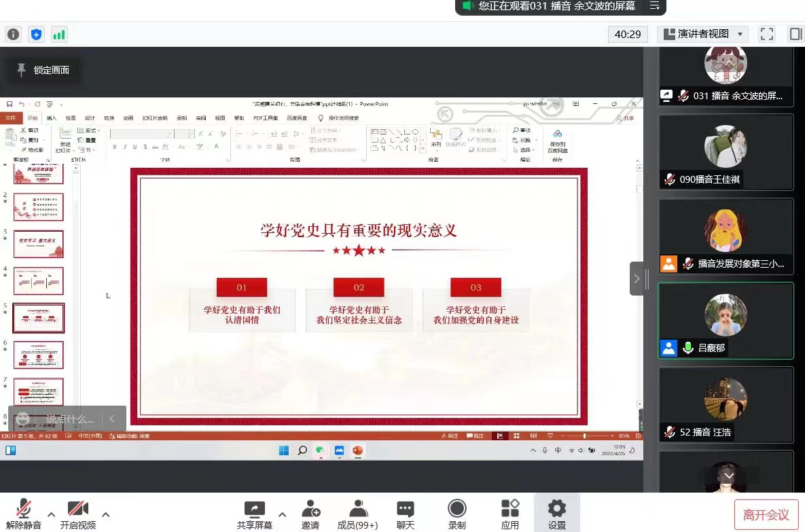Toggle the side panel layout icon
Image resolution: width=805 pixels, height=532 pixels.
[795, 34]
